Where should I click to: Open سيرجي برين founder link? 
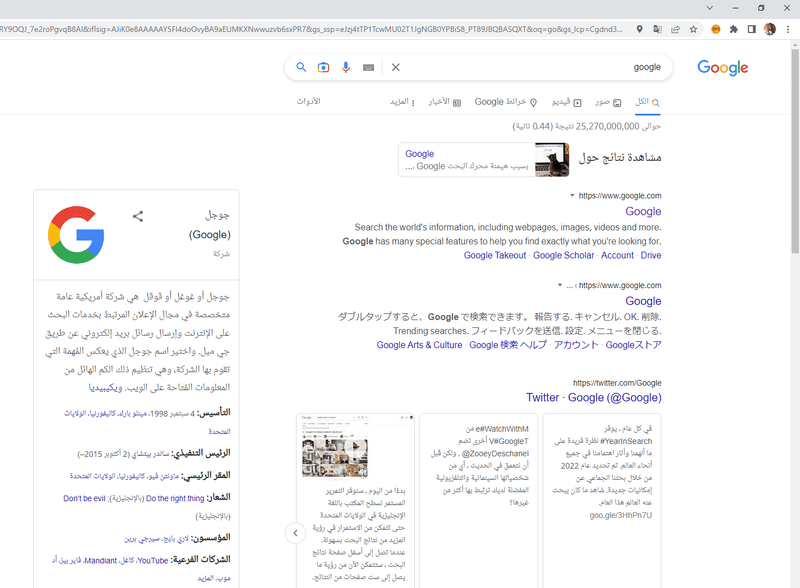click(143, 539)
